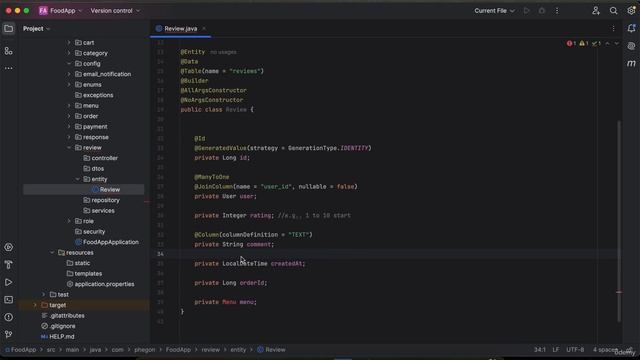Click the warnings count indicator
The width and height of the screenshot is (640, 360).
pos(584,43)
